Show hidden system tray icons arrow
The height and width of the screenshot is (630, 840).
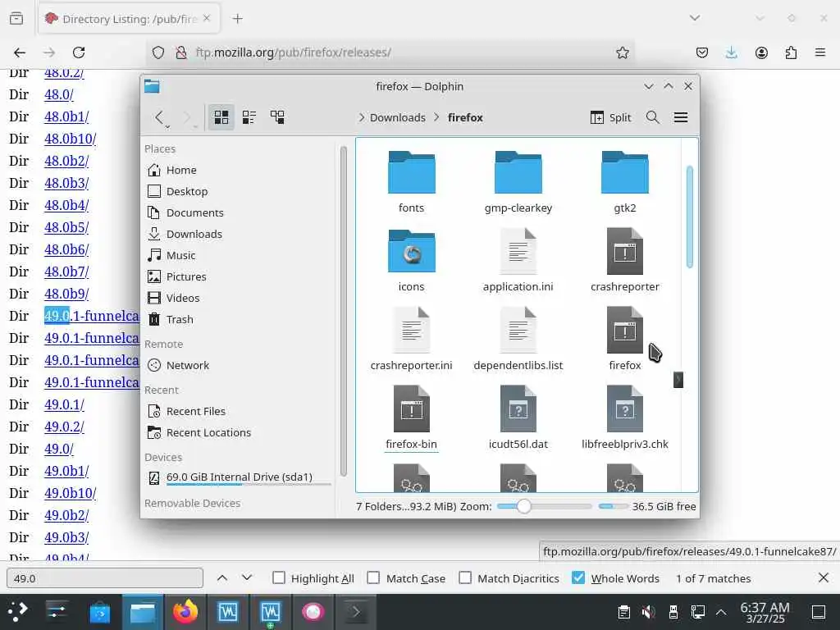pyautogui.click(x=721, y=612)
